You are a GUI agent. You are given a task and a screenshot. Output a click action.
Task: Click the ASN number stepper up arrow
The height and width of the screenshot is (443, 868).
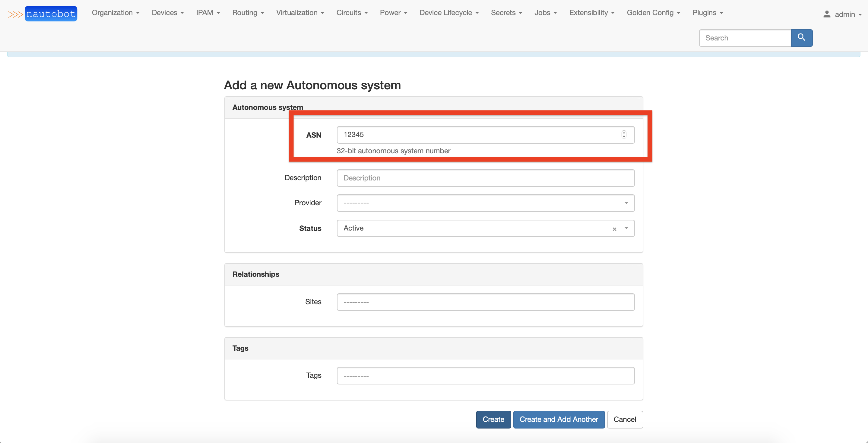624,132
